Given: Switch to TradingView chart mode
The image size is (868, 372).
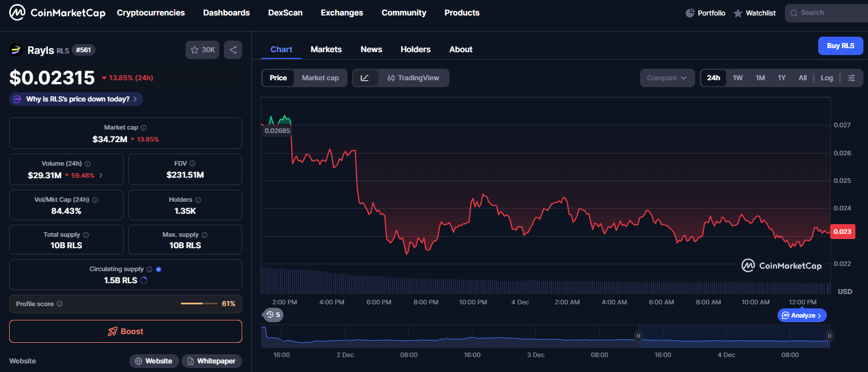Looking at the screenshot, I should coord(413,78).
